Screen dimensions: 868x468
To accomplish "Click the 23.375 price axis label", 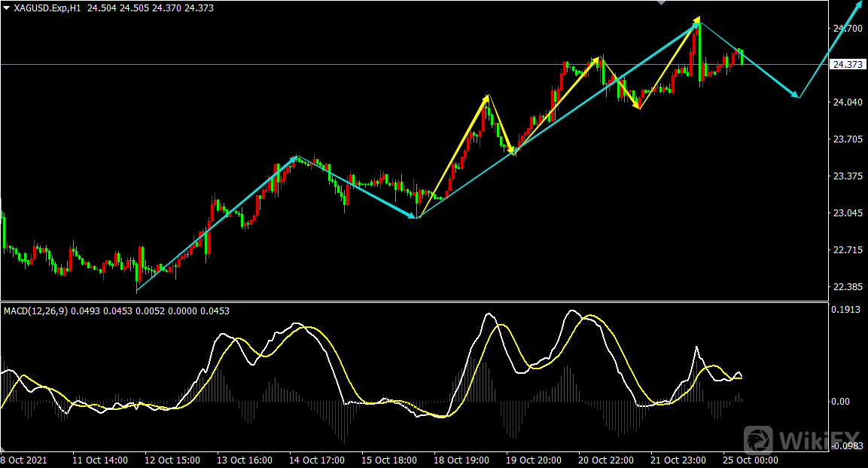I will [848, 176].
